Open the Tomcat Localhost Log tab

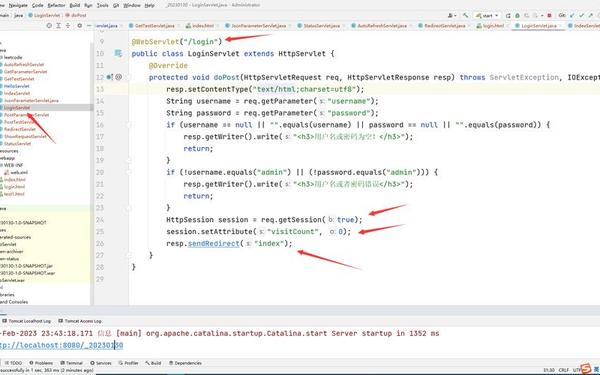click(27, 321)
